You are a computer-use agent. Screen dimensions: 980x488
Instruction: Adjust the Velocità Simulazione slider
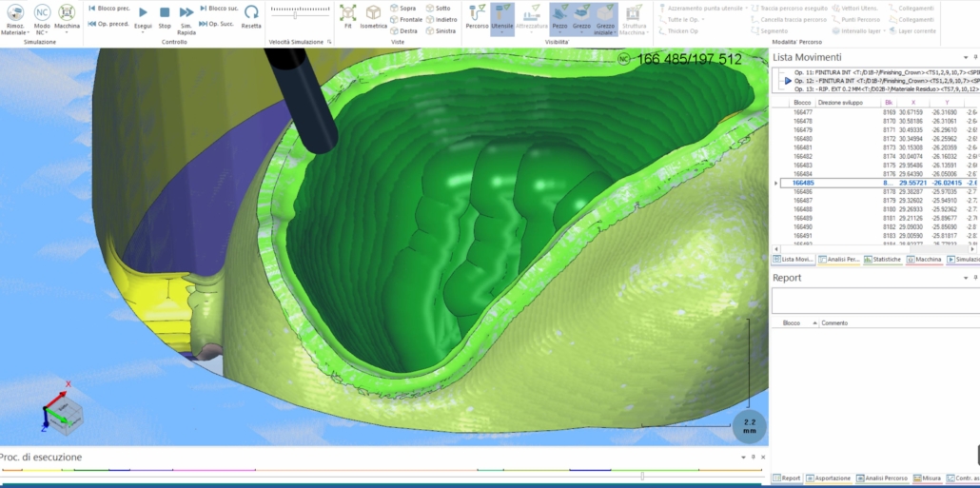pos(296,15)
